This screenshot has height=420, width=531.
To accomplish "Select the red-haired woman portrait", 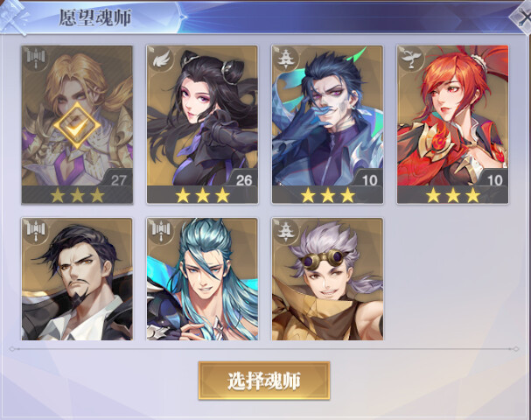I will pyautogui.click(x=452, y=124).
